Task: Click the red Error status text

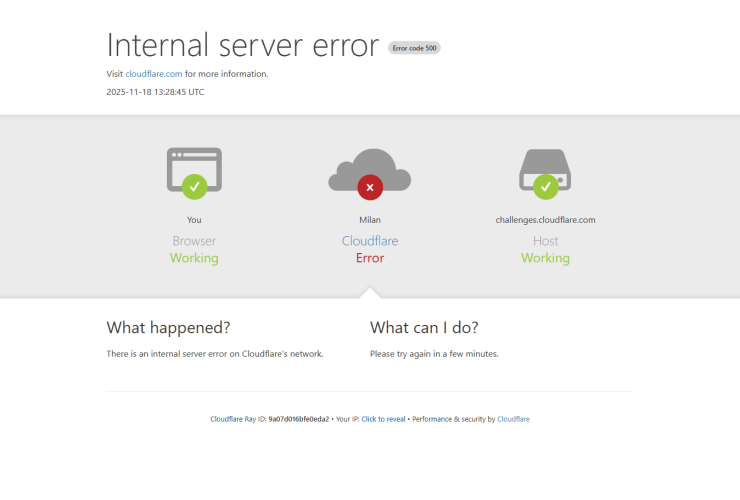Action: click(370, 258)
